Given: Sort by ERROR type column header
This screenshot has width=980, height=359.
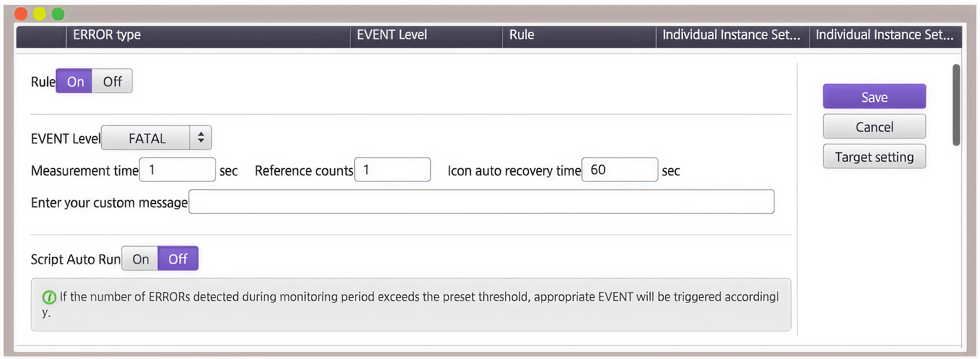Looking at the screenshot, I should click(208, 36).
